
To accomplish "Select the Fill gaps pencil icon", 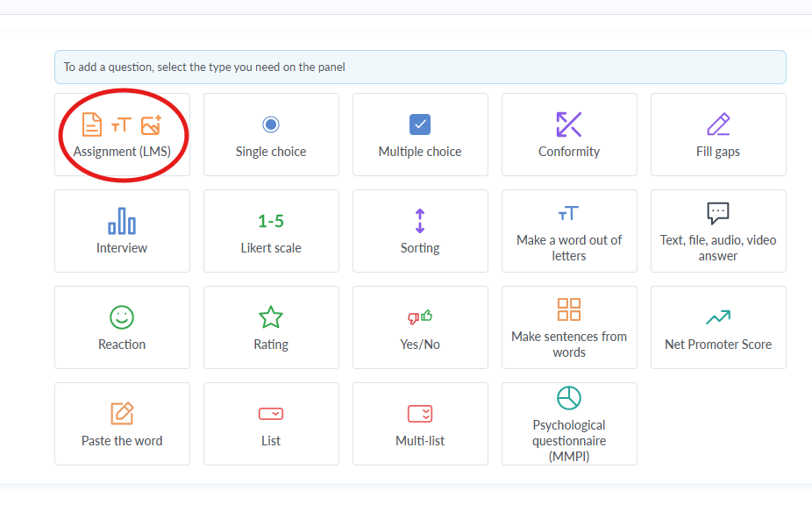I will (x=718, y=124).
